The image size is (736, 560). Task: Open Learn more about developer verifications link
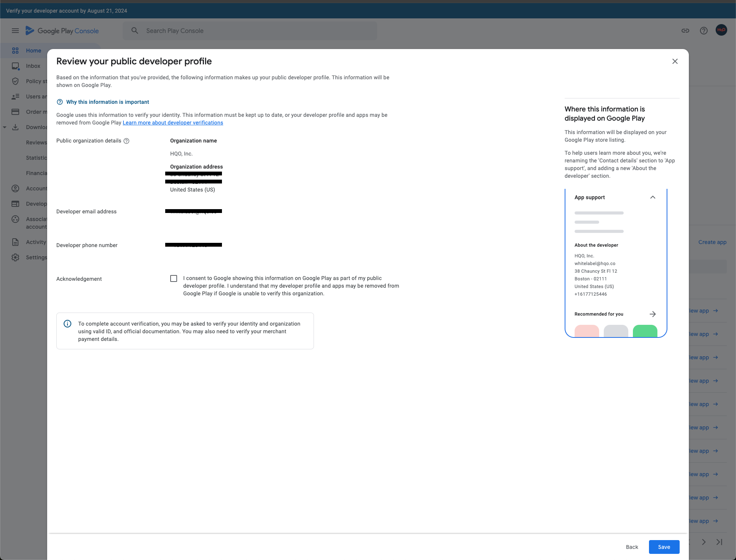coord(172,123)
